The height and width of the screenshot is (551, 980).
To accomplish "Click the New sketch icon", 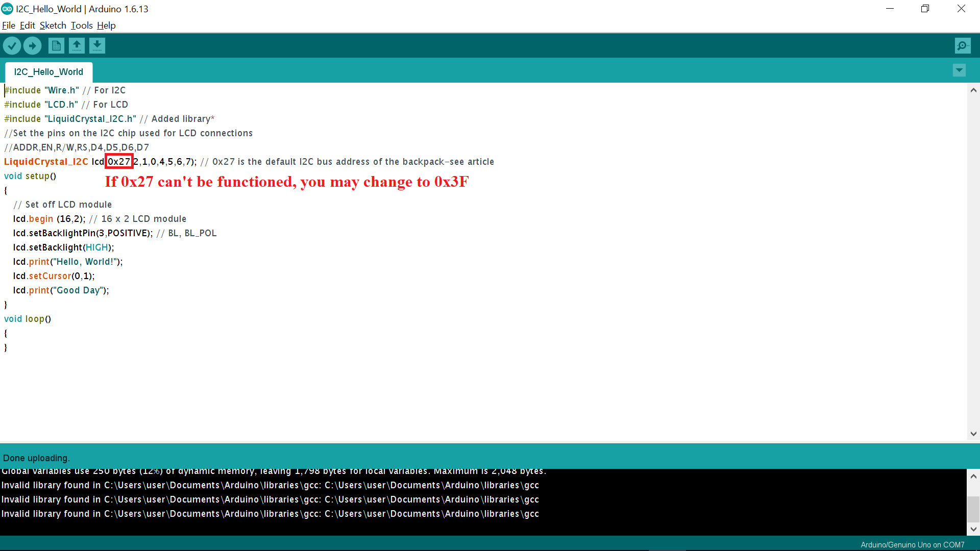I will (56, 46).
